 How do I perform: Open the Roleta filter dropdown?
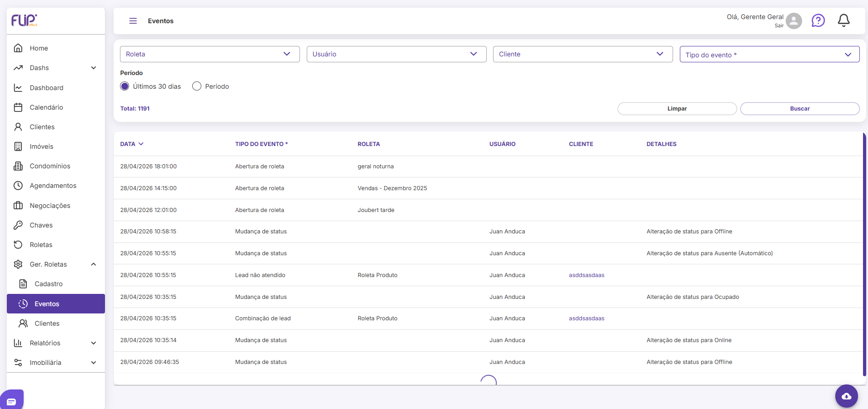[210, 54]
